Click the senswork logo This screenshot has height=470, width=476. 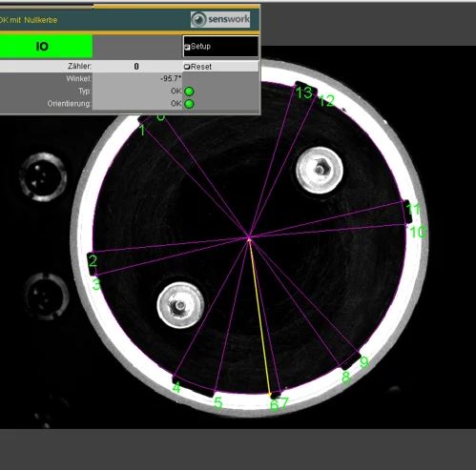(x=220, y=19)
